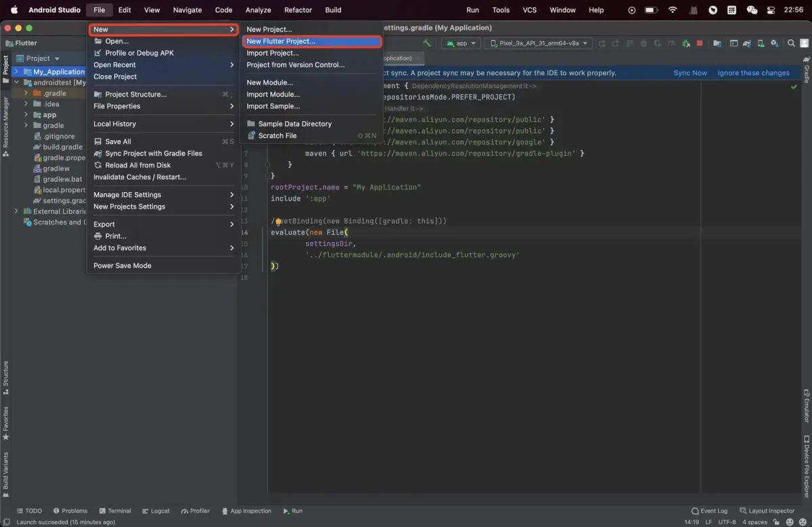The height and width of the screenshot is (527, 812).
Task: Choose New Module... in the submenu
Action: tap(312, 83)
